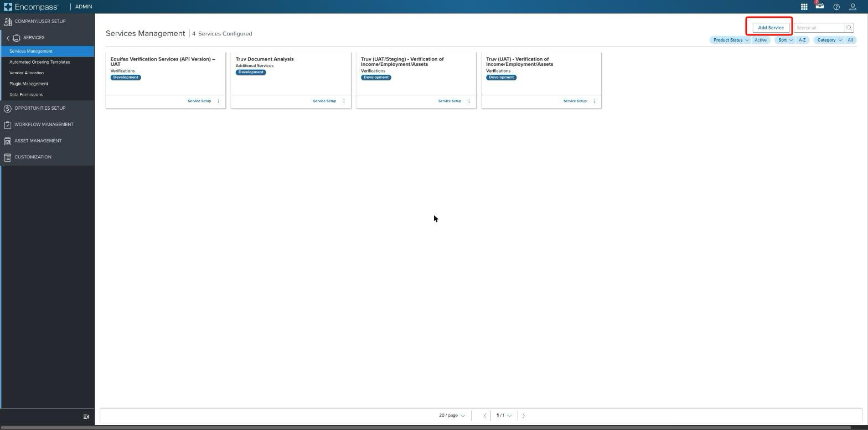Open Service Setup for Truv (UAT/Staging)

point(449,101)
